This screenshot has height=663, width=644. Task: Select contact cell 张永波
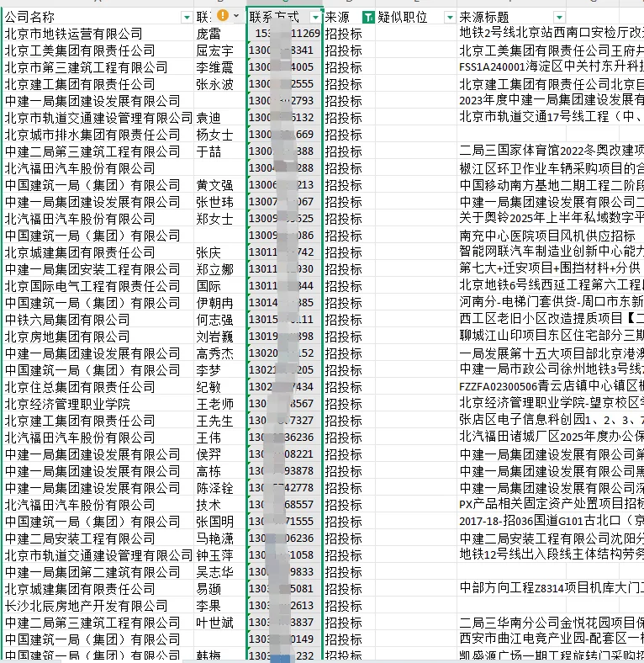(x=219, y=85)
